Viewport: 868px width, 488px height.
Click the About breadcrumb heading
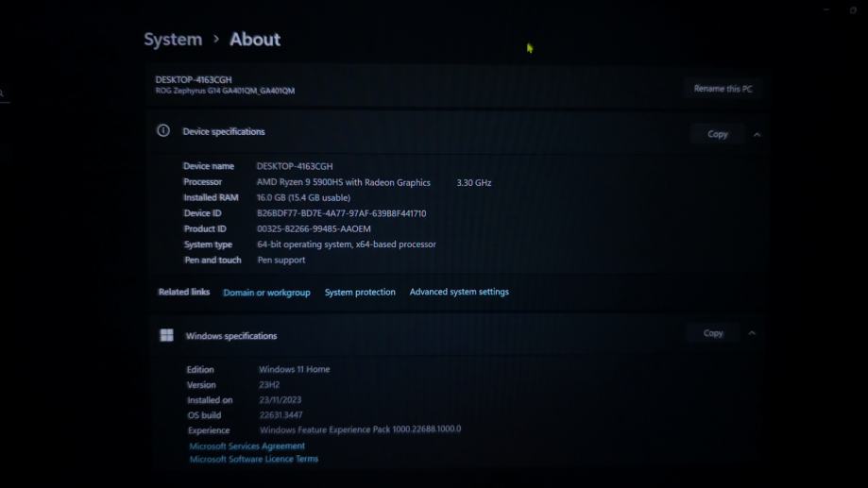click(x=255, y=40)
